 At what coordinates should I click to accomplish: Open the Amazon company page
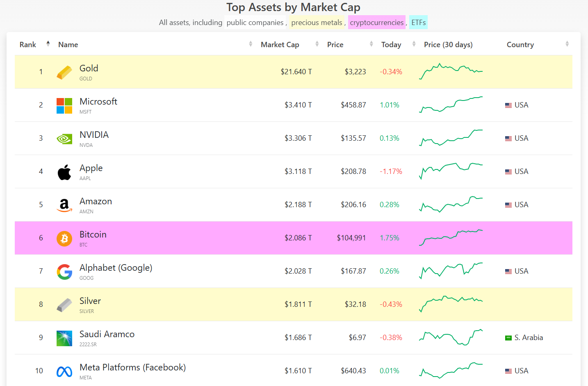click(x=96, y=201)
